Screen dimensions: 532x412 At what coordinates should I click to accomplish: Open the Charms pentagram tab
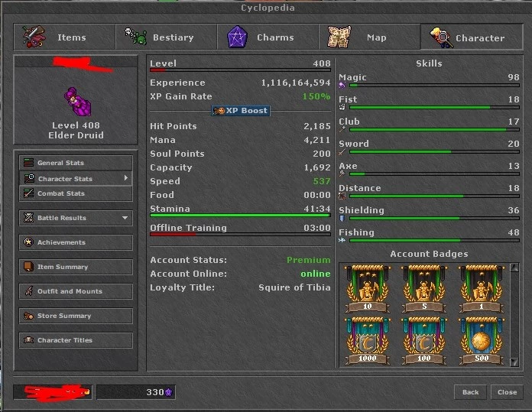point(268,37)
